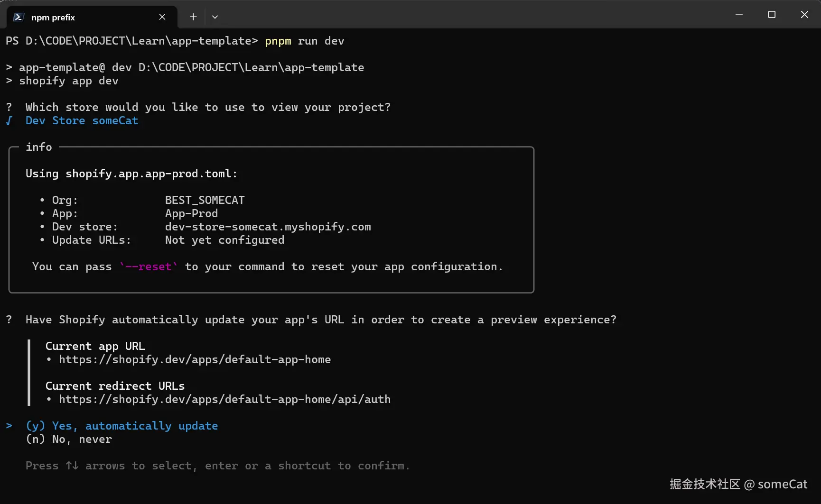Open the redirect URL ending in api/auth
Screen dimensions: 821x504
[x=224, y=399]
